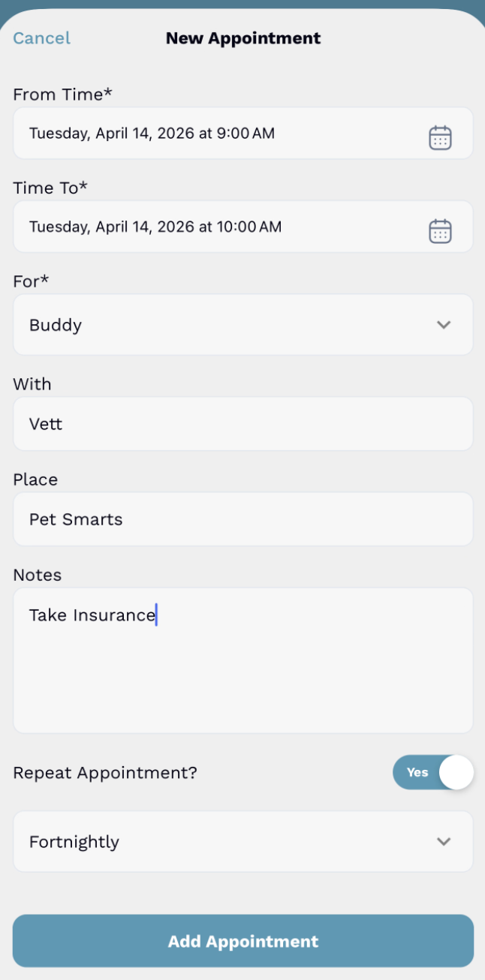Disable the appointment repetition toggle
This screenshot has width=485, height=980.
coord(434,772)
